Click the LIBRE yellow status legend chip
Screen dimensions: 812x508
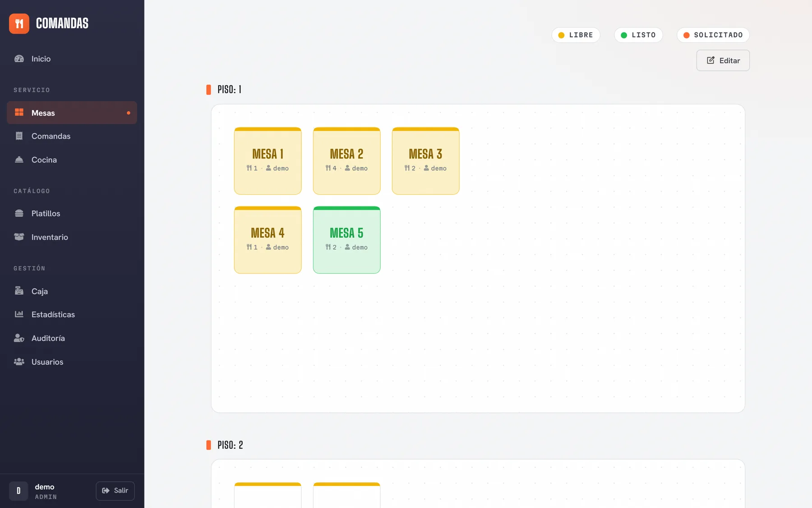click(x=576, y=35)
